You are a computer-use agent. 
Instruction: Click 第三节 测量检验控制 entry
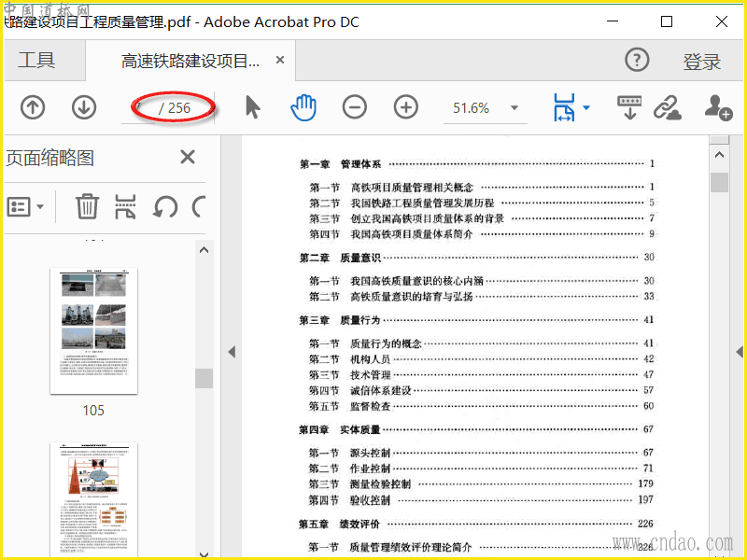[x=481, y=483]
